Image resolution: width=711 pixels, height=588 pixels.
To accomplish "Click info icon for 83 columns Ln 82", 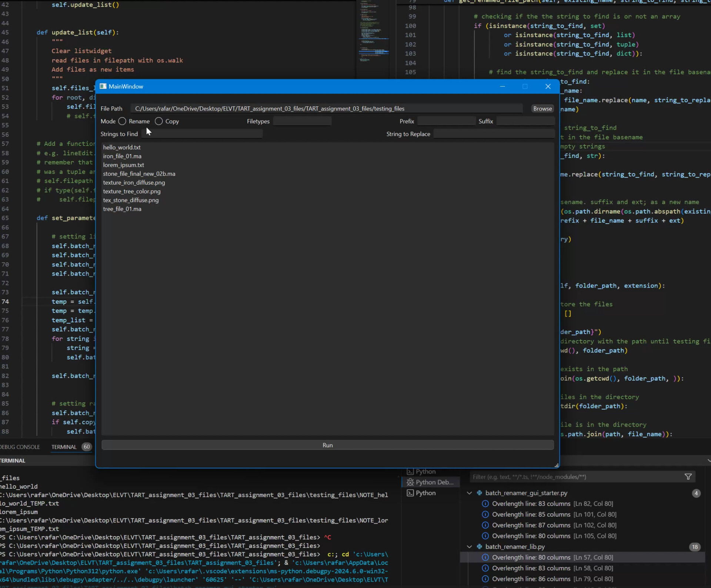I will (485, 504).
